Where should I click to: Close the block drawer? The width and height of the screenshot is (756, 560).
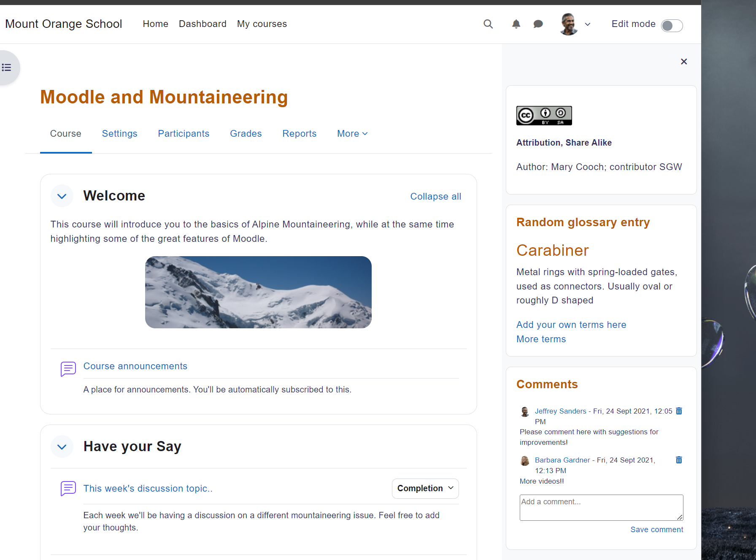[684, 62]
